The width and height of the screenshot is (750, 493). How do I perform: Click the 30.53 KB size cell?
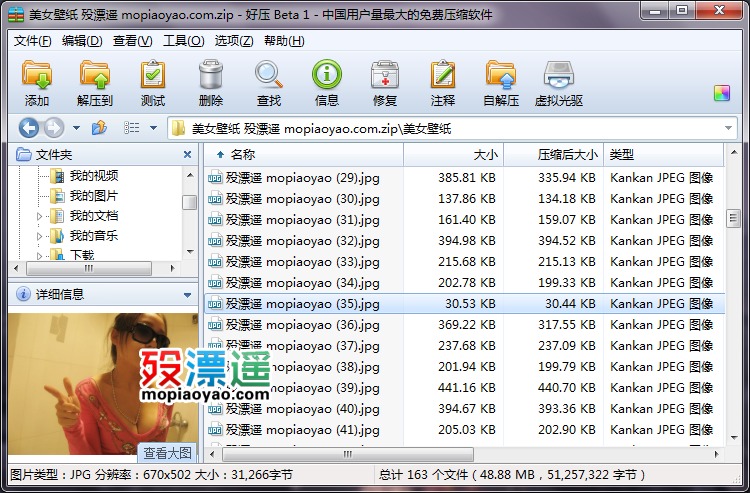tap(470, 304)
